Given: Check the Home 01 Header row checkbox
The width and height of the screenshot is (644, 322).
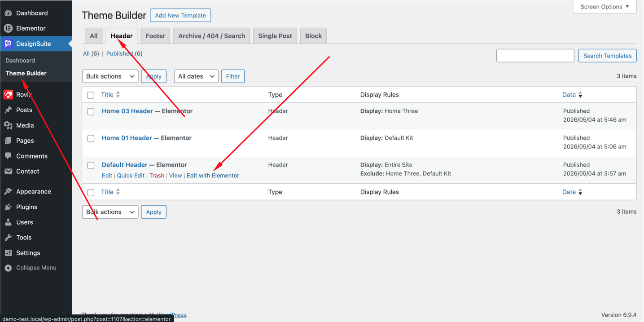Looking at the screenshot, I should (x=91, y=138).
